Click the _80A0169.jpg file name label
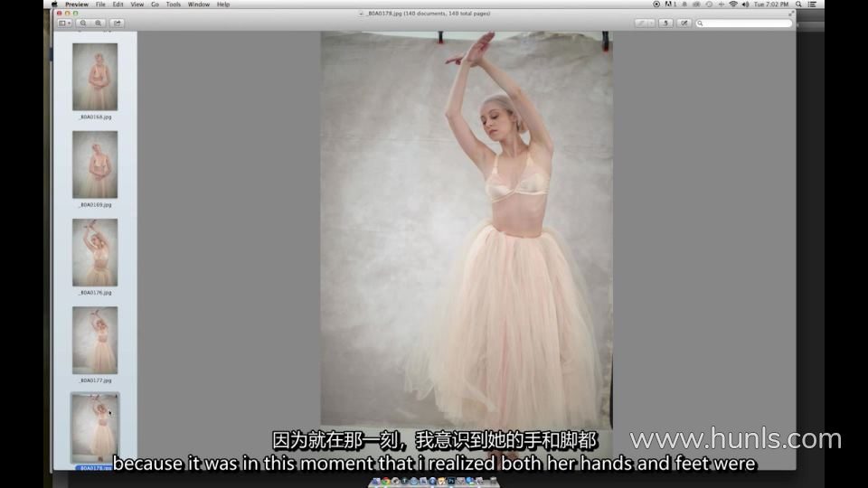868x488 pixels. click(95, 205)
